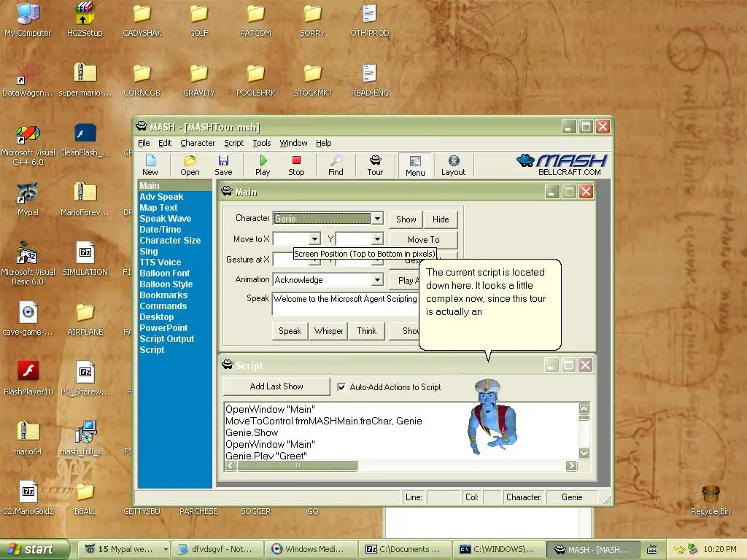Click the script vertical scroll down arrow

584,453
